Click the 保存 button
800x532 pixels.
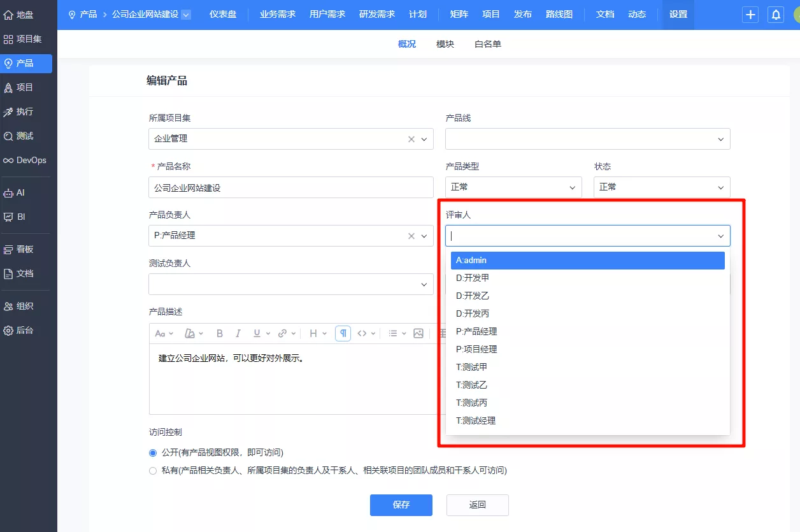[401, 505]
